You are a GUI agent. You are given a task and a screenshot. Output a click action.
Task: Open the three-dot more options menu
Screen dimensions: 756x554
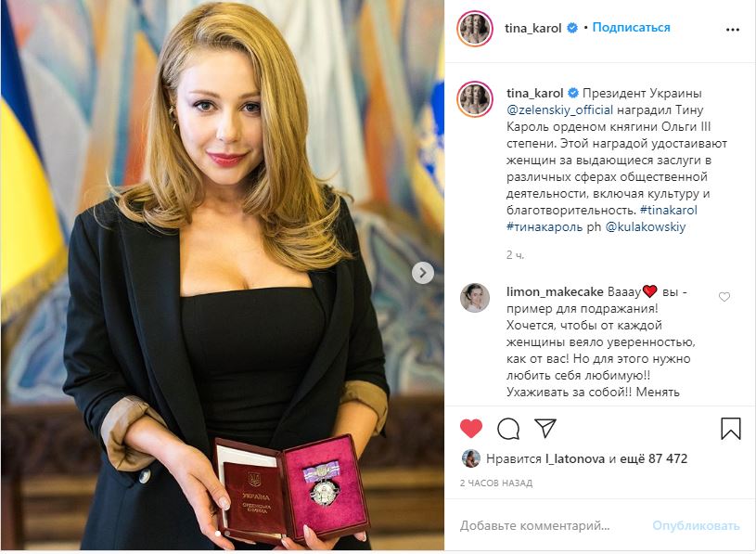[x=733, y=30]
